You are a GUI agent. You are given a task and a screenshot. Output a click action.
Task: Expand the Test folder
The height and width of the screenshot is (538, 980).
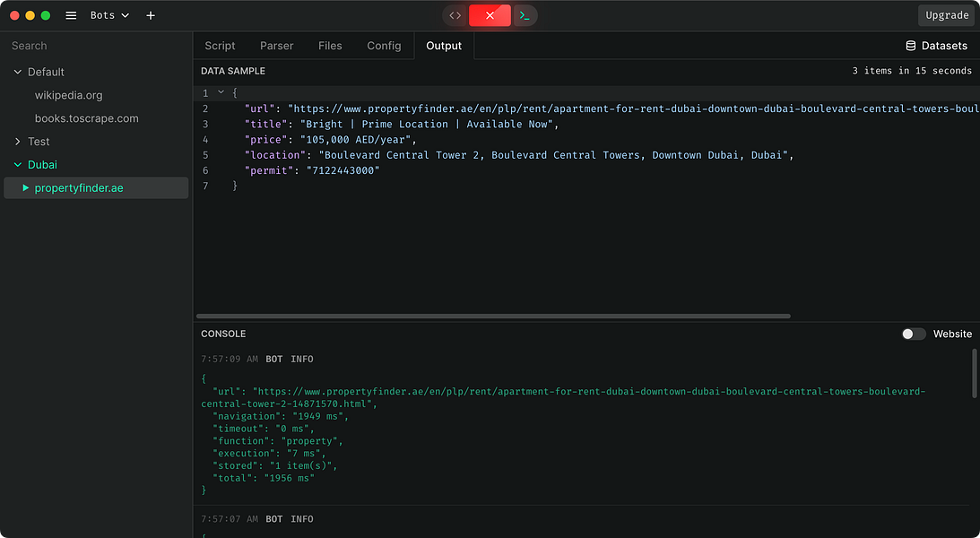18,142
